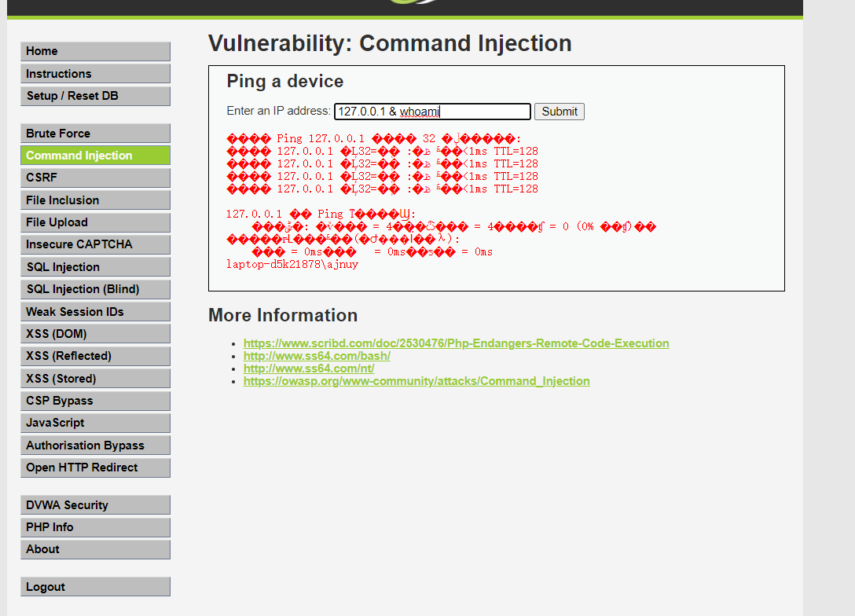Open File Upload section
This screenshot has width=855, height=616.
[x=95, y=222]
